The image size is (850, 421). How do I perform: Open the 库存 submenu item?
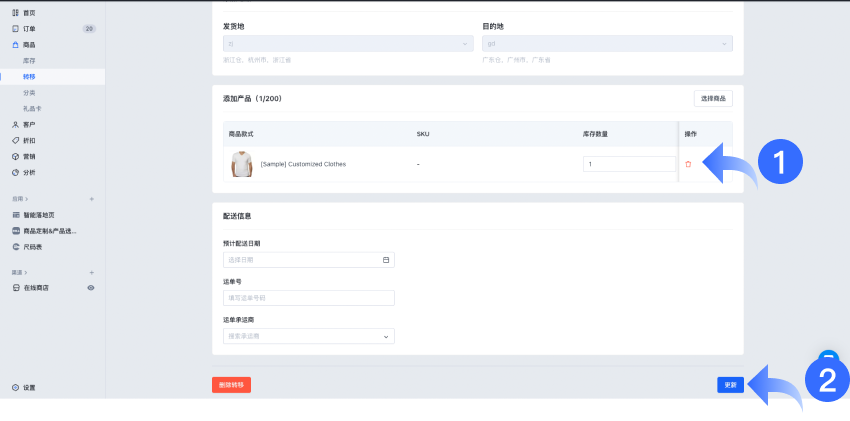pyautogui.click(x=29, y=61)
